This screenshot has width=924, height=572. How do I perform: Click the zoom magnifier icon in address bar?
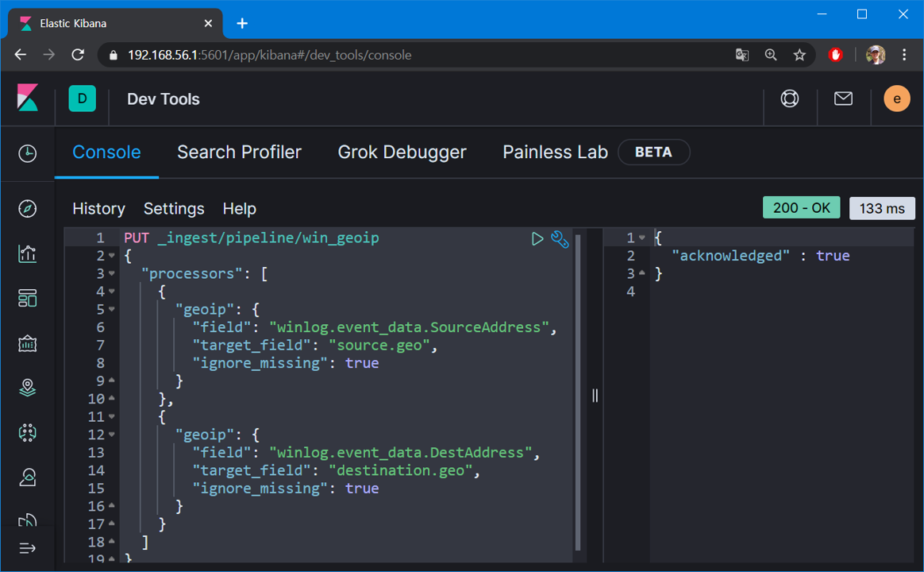[x=771, y=55]
